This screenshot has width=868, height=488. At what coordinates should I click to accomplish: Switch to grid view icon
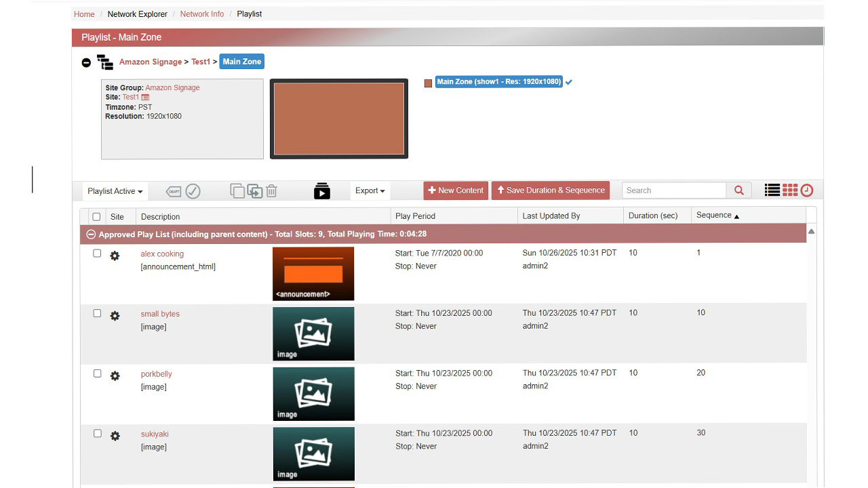[790, 190]
